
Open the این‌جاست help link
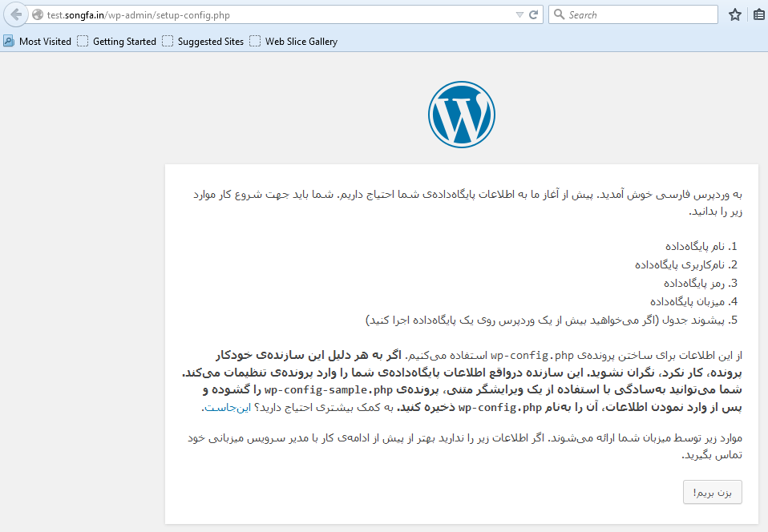click(x=228, y=407)
